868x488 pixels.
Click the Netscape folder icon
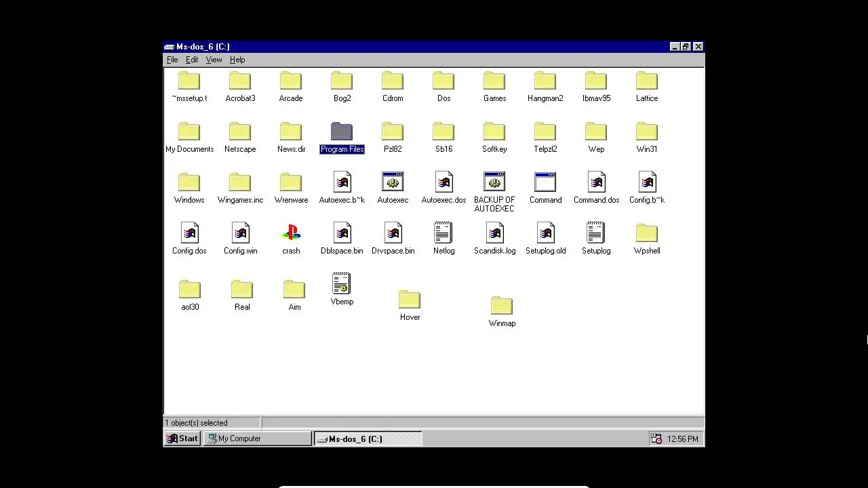pyautogui.click(x=240, y=131)
